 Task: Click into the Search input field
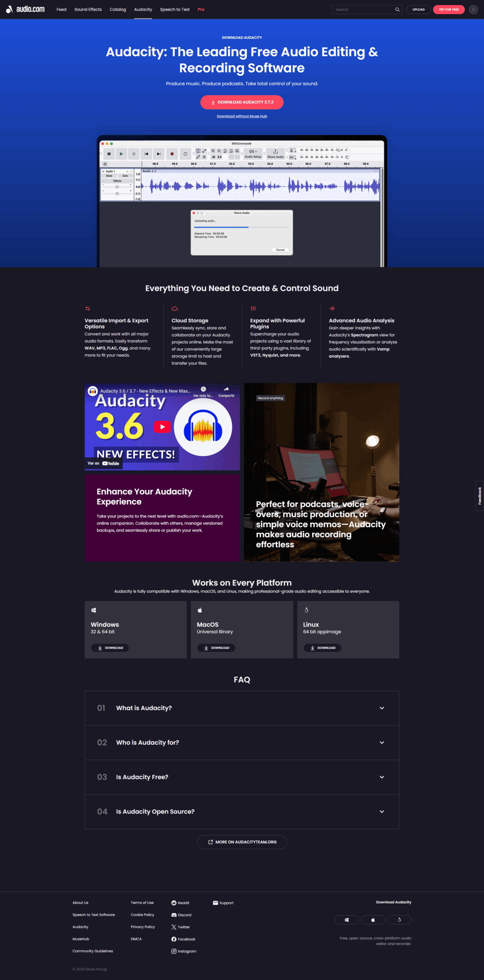pos(363,10)
